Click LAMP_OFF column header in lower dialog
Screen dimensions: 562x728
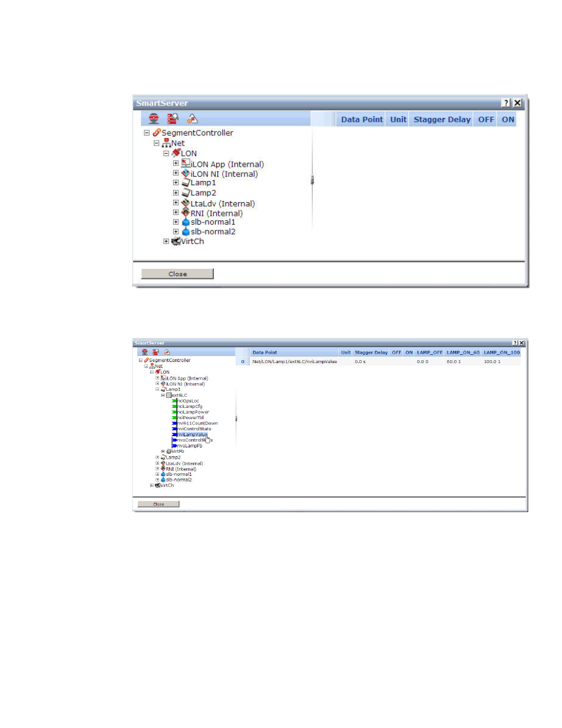click(x=429, y=353)
